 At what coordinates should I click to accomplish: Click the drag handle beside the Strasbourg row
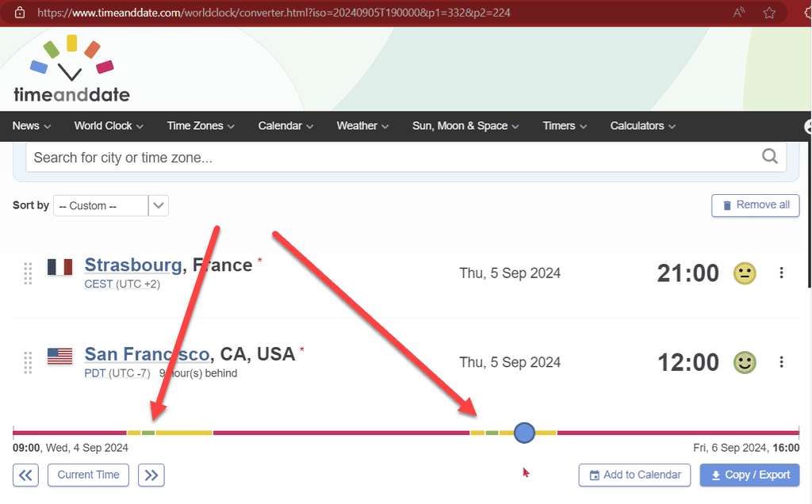(x=27, y=273)
